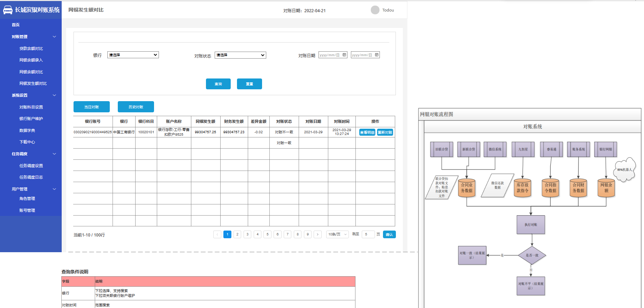Go to page 9 in the pagination
The image size is (644, 308).
[x=308, y=234]
